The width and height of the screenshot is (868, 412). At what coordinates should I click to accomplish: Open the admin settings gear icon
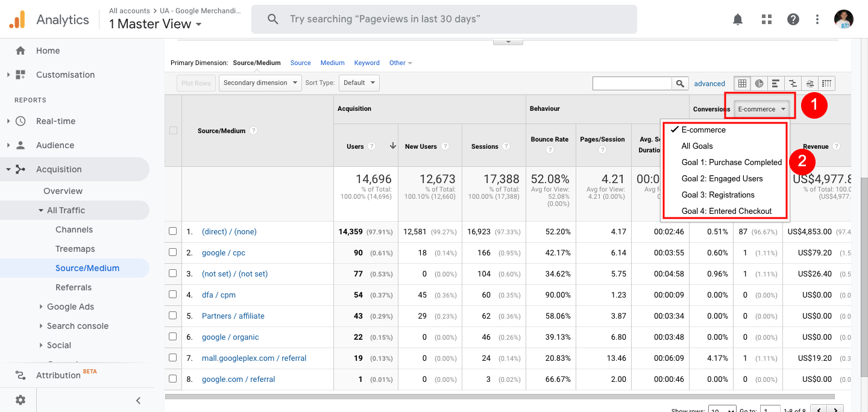20,400
